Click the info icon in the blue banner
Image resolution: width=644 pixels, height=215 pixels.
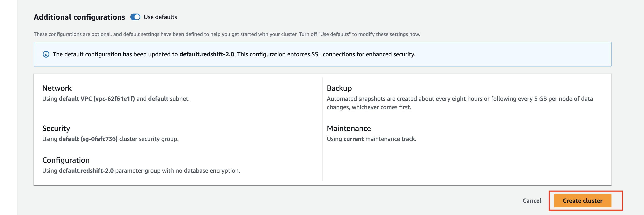[46, 54]
